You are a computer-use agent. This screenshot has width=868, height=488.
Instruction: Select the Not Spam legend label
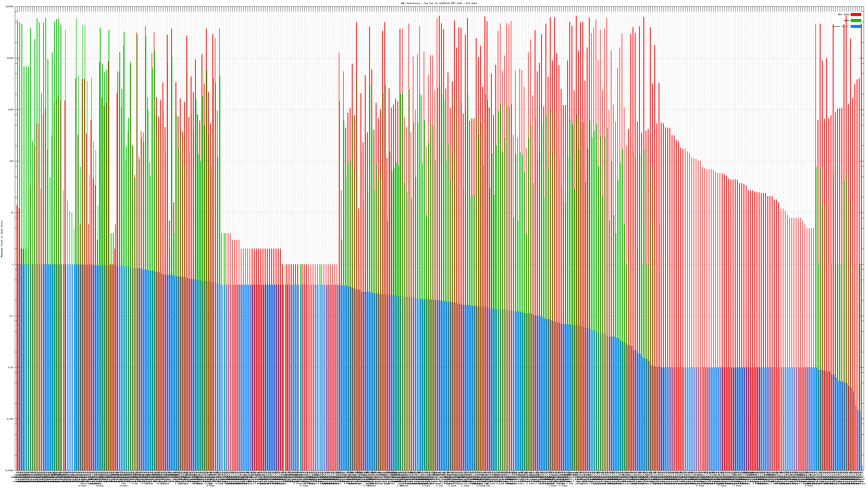click(x=844, y=14)
